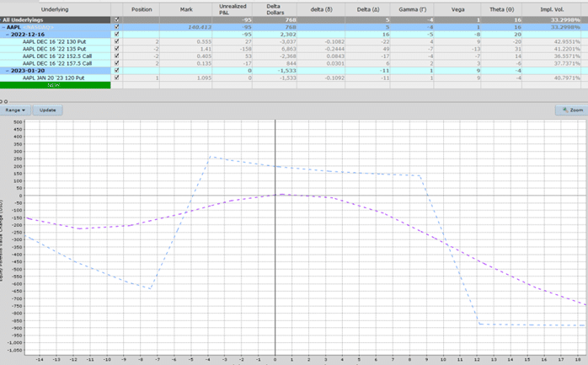Toggle checkbox for DEC 16 '22 130 Put
The height and width of the screenshot is (365, 588).
[x=116, y=41]
